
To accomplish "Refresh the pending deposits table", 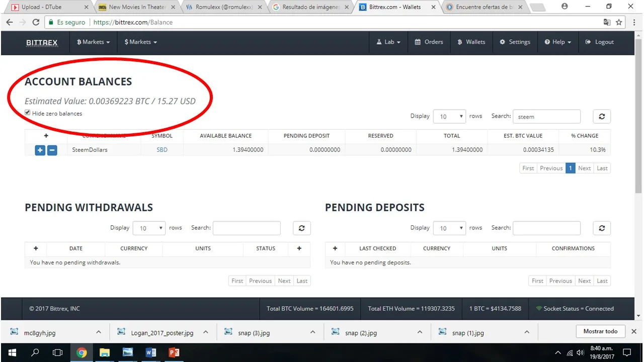I will click(x=602, y=228).
